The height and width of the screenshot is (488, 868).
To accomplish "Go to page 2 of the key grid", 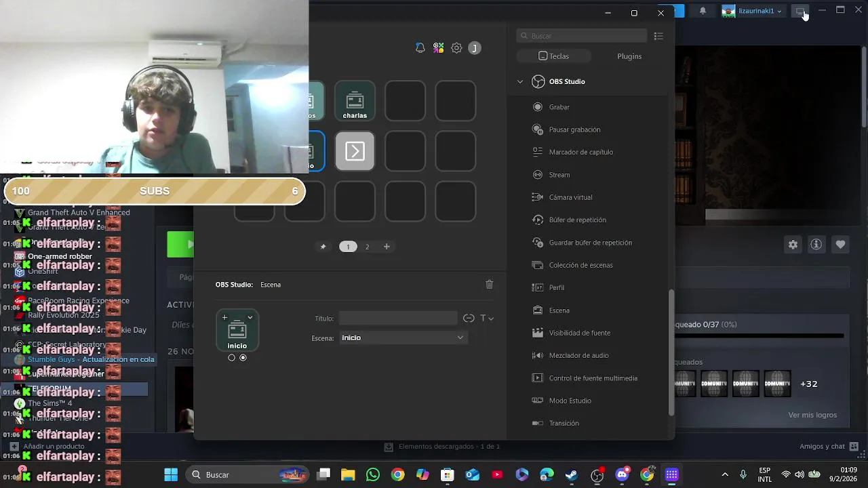I will [368, 247].
